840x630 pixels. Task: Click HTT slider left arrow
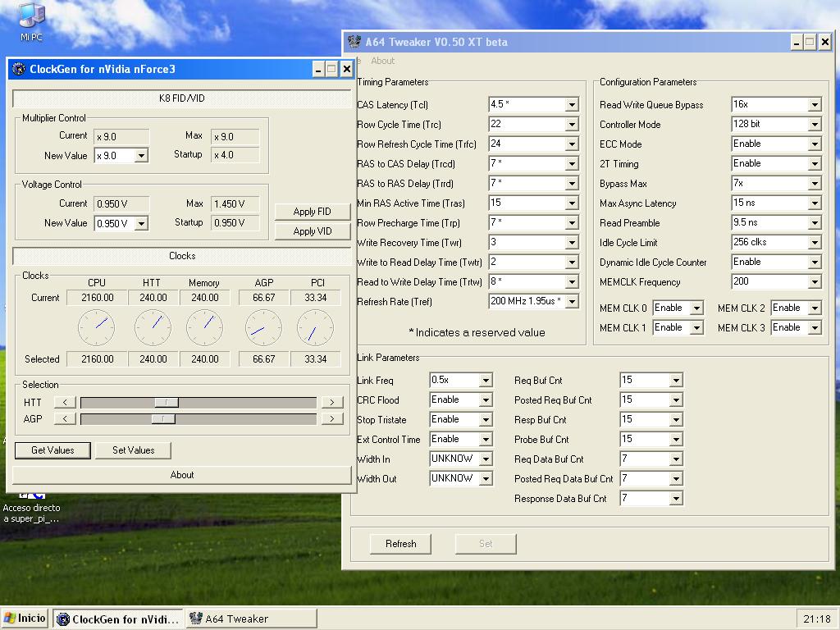(x=65, y=402)
